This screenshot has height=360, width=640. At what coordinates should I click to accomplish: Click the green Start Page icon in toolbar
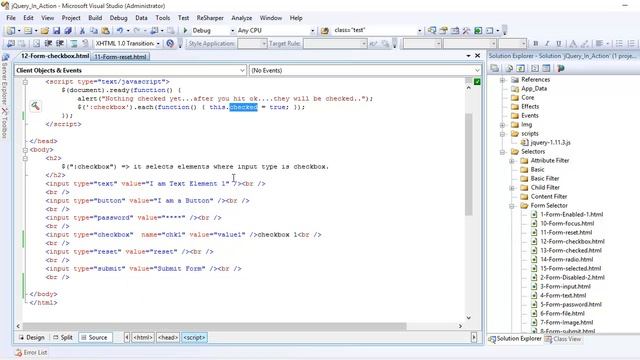click(x=478, y=30)
